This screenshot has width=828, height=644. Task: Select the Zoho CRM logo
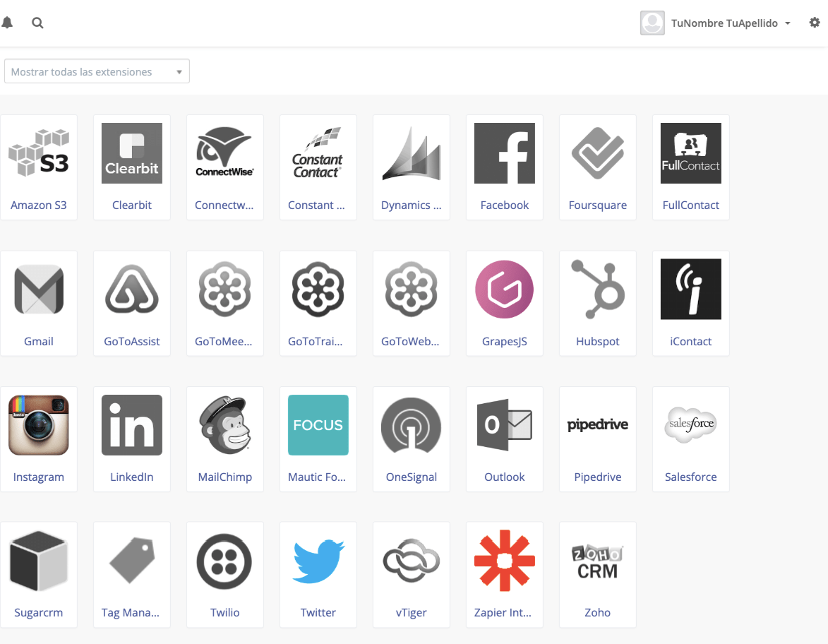tap(598, 562)
